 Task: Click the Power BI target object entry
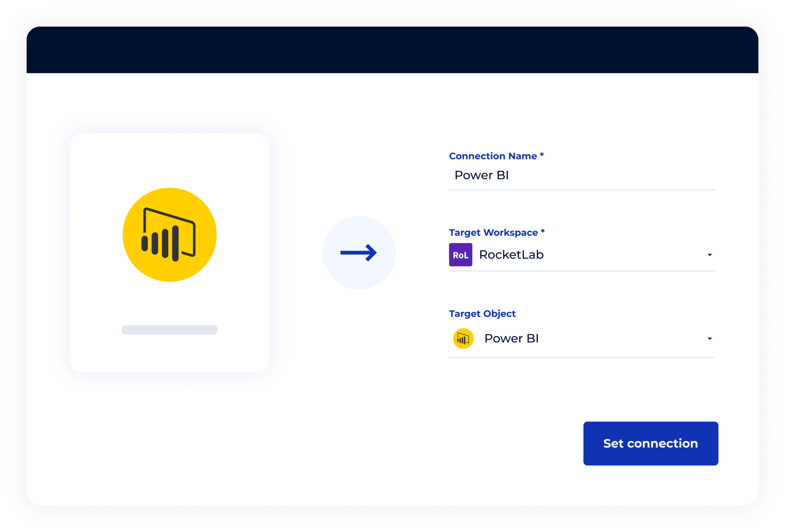pyautogui.click(x=512, y=338)
